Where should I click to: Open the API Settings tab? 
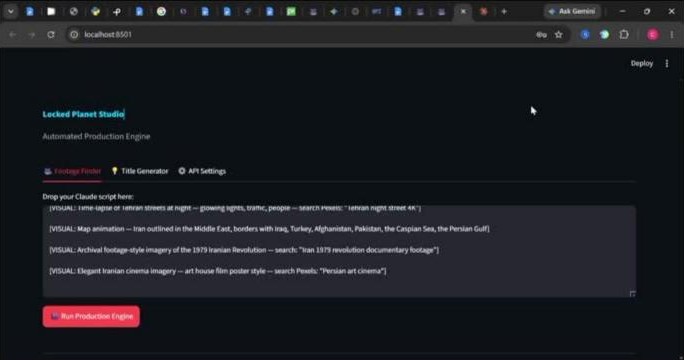(x=202, y=171)
